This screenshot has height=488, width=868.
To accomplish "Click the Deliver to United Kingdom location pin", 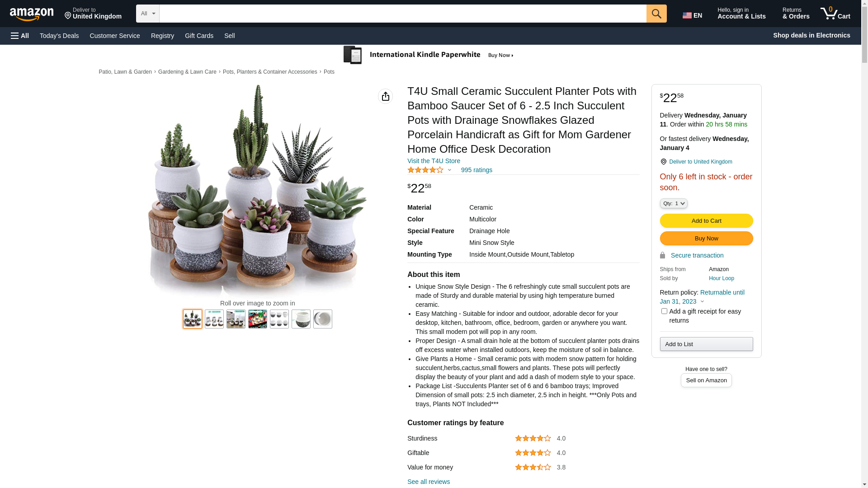I will point(663,162).
